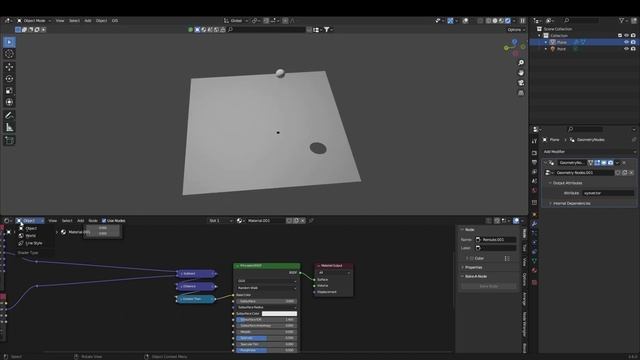Open the 3D viewport Add menu

pos(88,20)
